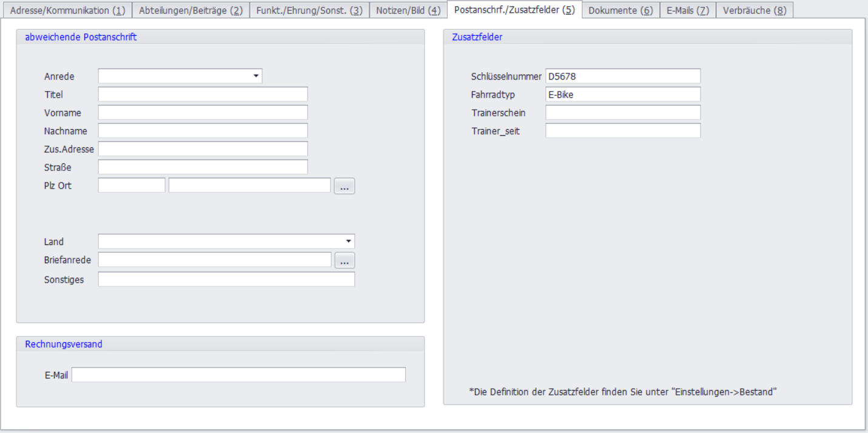Click the Nachname input field
Screen dimensions: 868x433
203,131
